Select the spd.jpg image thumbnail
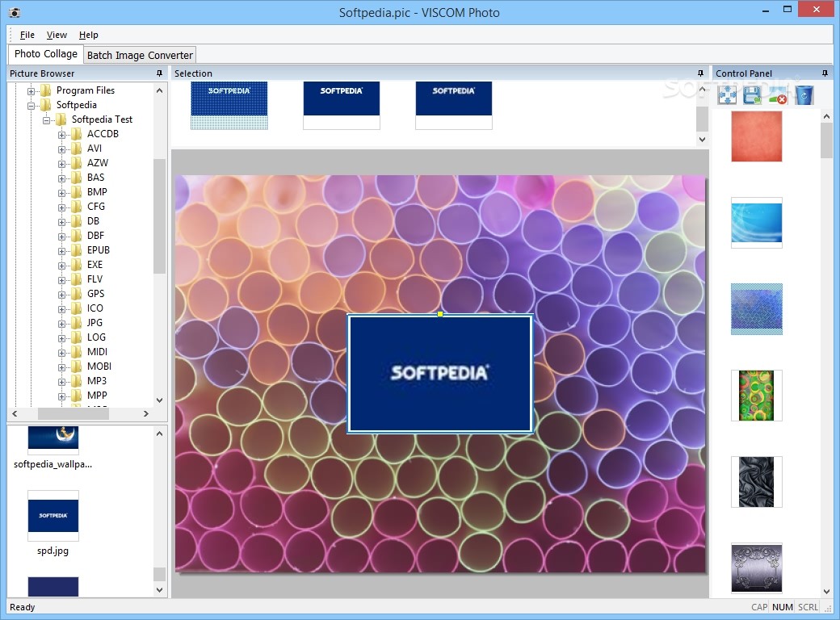Viewport: 840px width, 620px height. pos(53,516)
